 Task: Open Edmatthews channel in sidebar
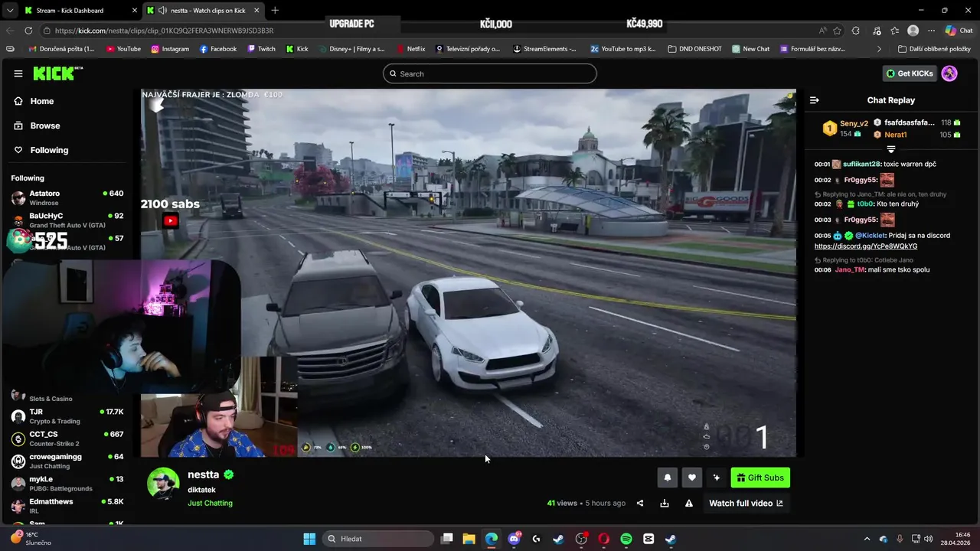(67, 506)
